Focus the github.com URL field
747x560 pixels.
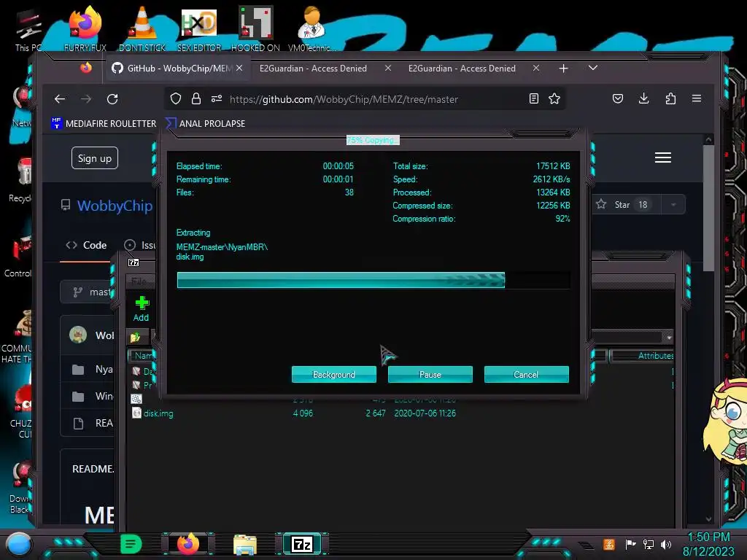[x=344, y=99]
